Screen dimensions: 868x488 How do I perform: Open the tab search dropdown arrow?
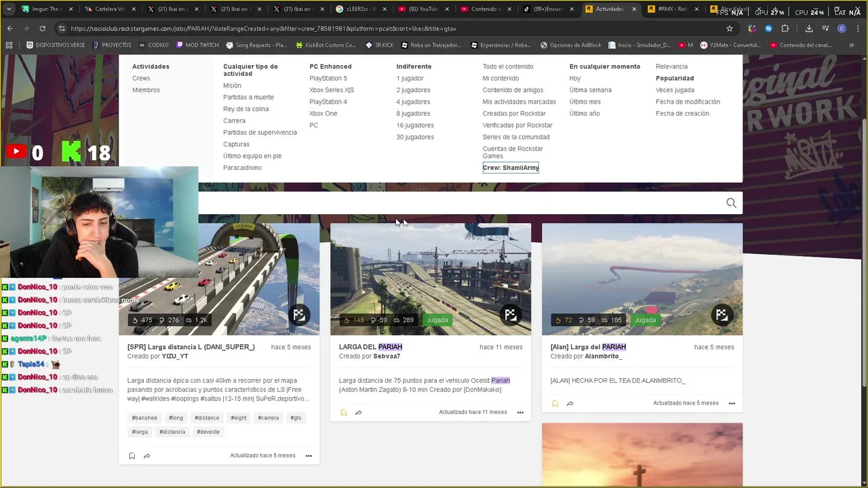[9, 9]
